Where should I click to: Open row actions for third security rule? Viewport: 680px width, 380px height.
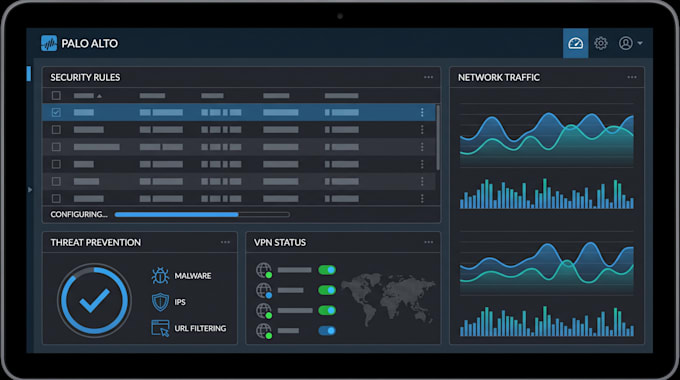click(422, 147)
